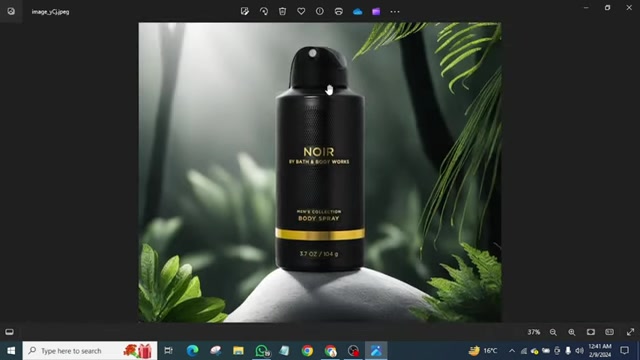Show image at actual size 1:1

[609, 332]
